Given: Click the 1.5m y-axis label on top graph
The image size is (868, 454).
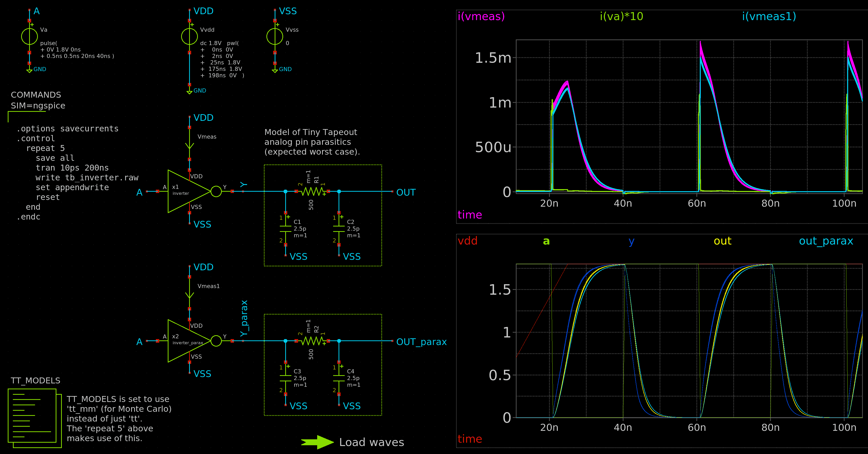Looking at the screenshot, I should click(493, 58).
